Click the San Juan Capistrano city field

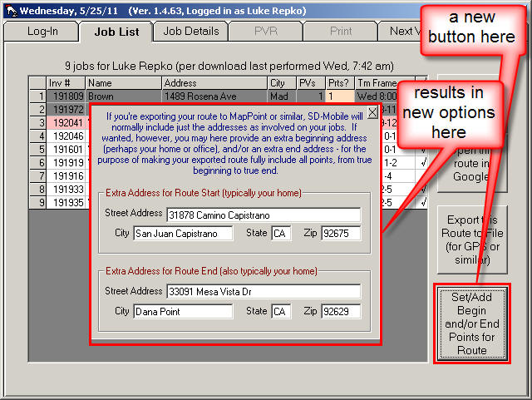click(183, 234)
